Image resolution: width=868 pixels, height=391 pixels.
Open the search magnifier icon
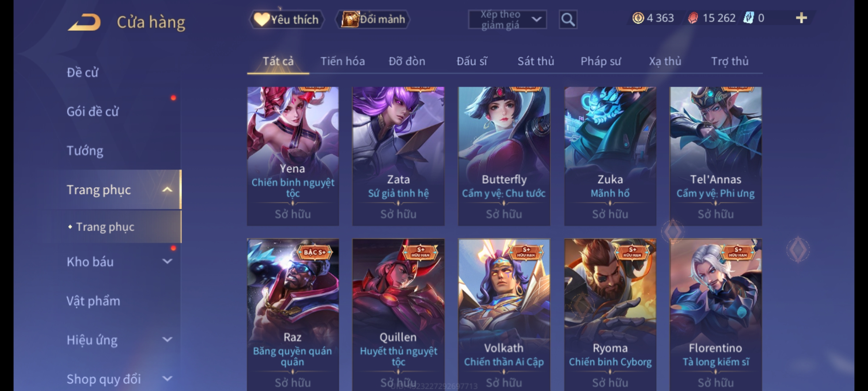click(568, 20)
